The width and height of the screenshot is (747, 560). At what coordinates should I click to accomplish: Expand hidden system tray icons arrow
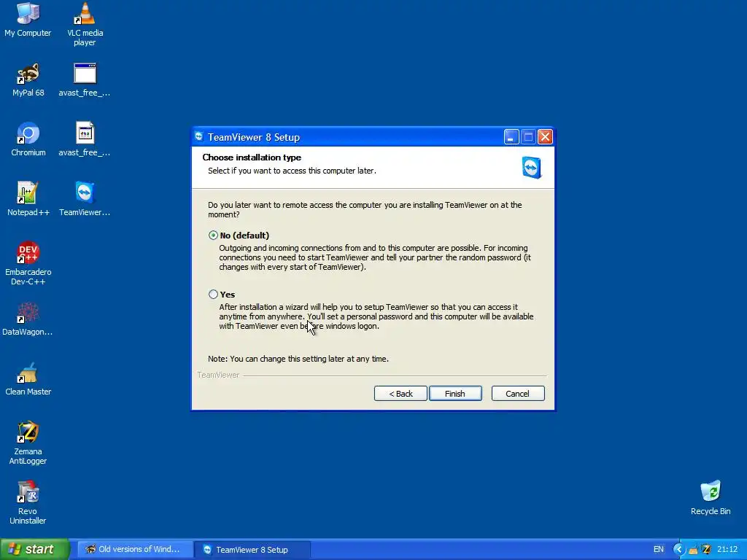coord(679,550)
